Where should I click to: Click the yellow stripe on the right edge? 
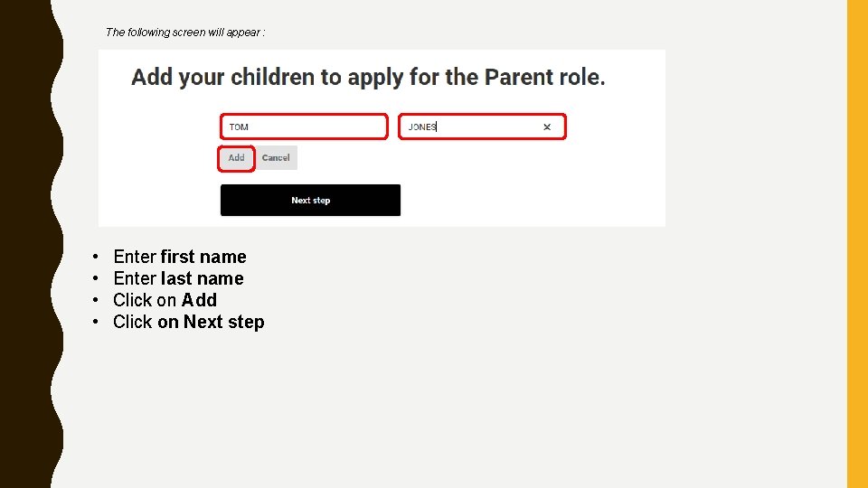857,244
